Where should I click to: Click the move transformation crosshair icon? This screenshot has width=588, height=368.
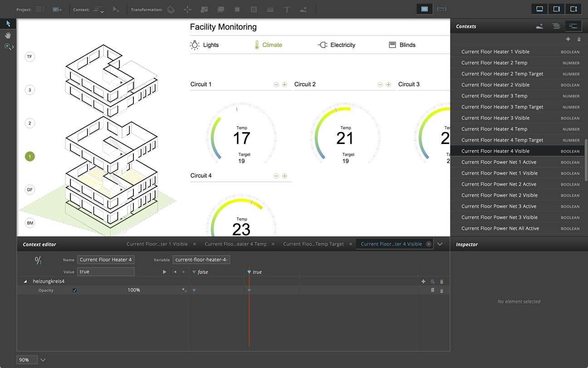187,9
